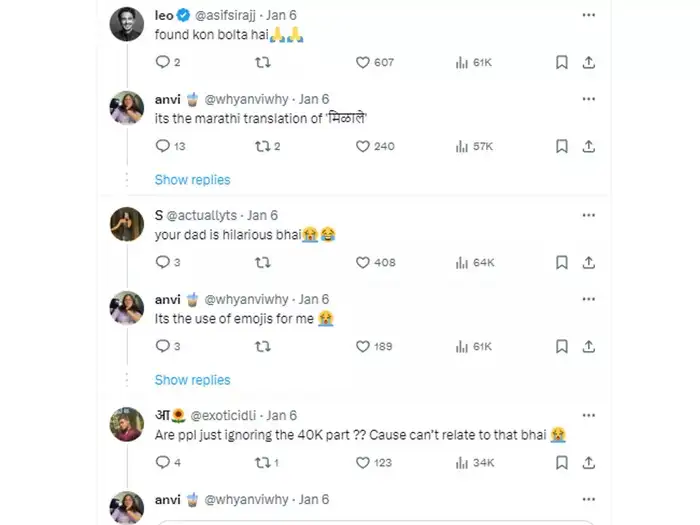Image resolution: width=700 pixels, height=525 pixels.
Task: Share exoticidli's tweet
Action: [590, 462]
